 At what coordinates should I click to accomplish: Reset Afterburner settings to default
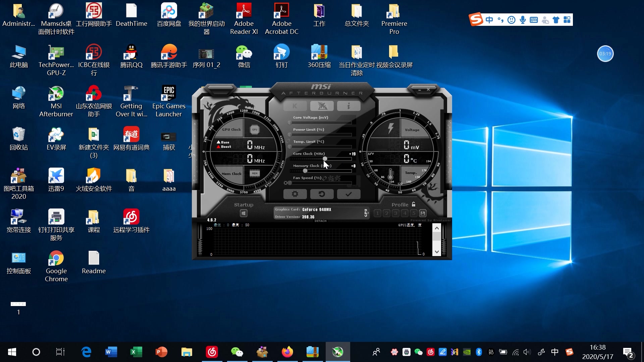click(x=322, y=194)
